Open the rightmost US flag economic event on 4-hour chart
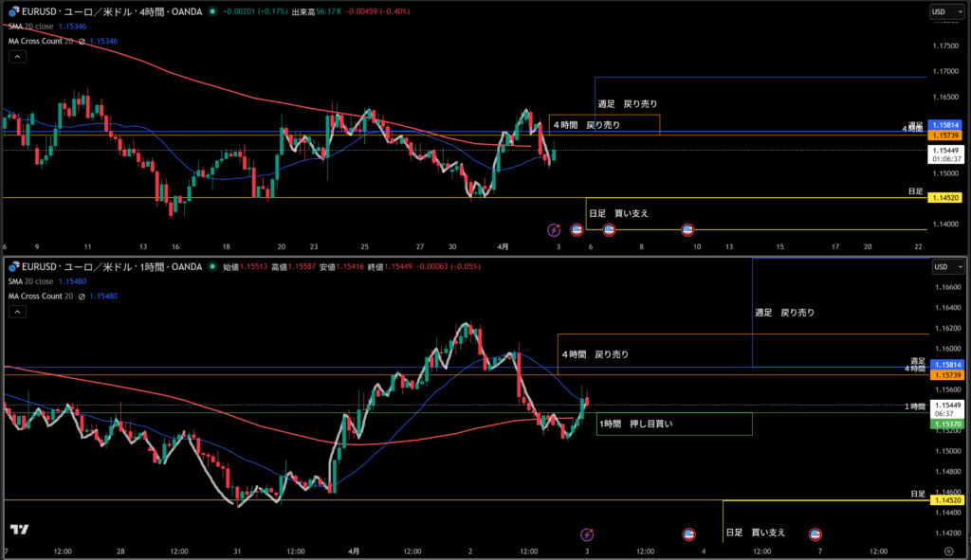971x560 pixels. click(x=687, y=229)
